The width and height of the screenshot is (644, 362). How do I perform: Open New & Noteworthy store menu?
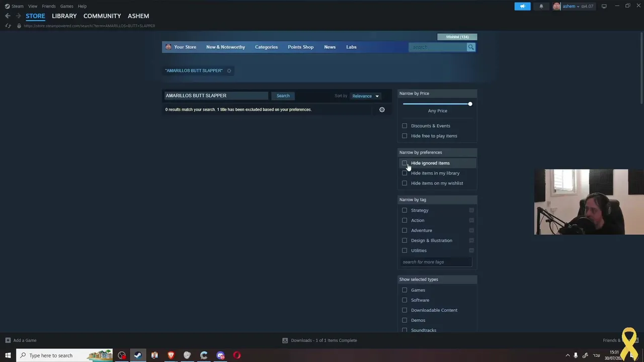tap(225, 47)
